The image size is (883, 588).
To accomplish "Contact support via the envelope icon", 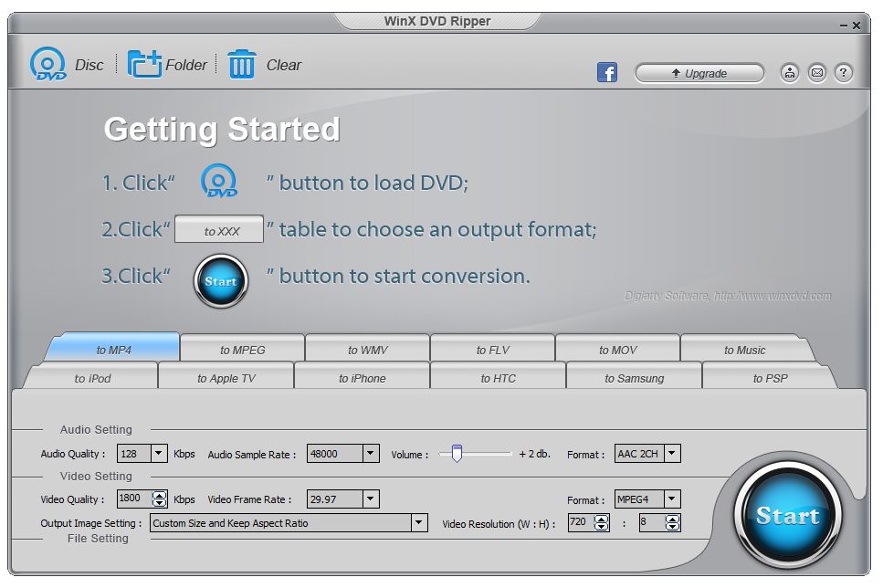I will [x=816, y=72].
